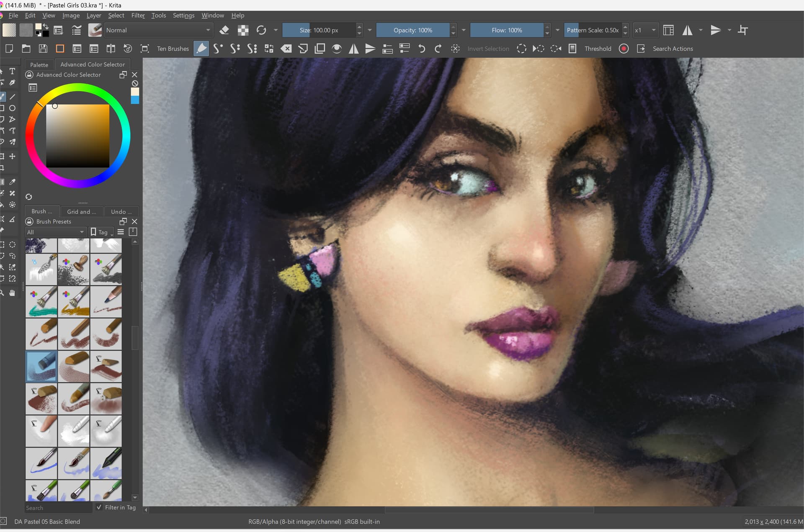The height and width of the screenshot is (532, 804).
Task: Click the wrap around mode icon
Action: [x=743, y=30]
